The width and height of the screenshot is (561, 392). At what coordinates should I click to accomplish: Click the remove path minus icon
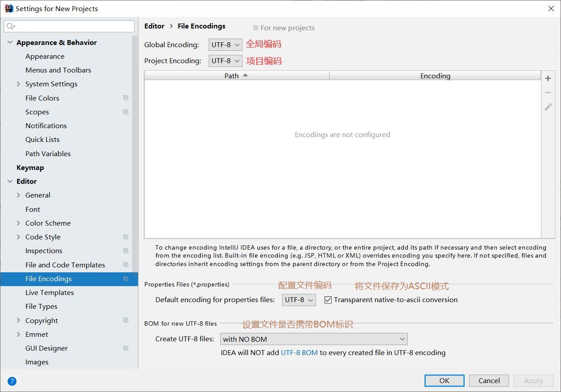[x=548, y=93]
